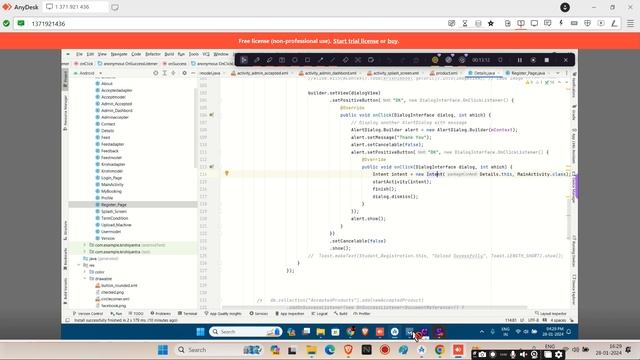
Task: Select the cursor tool in recording toolbar
Action: (244, 60)
